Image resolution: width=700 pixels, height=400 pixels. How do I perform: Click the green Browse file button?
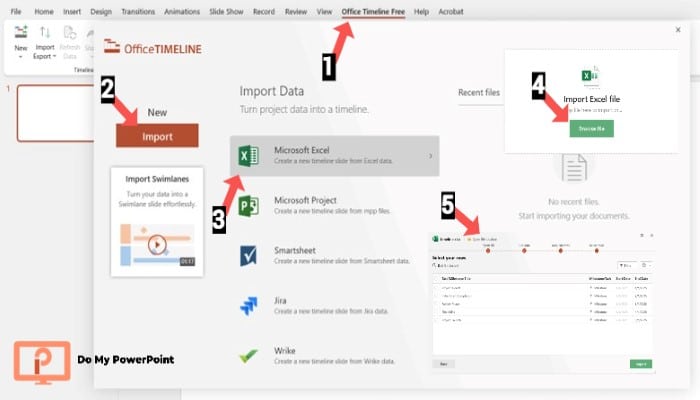tap(592, 129)
